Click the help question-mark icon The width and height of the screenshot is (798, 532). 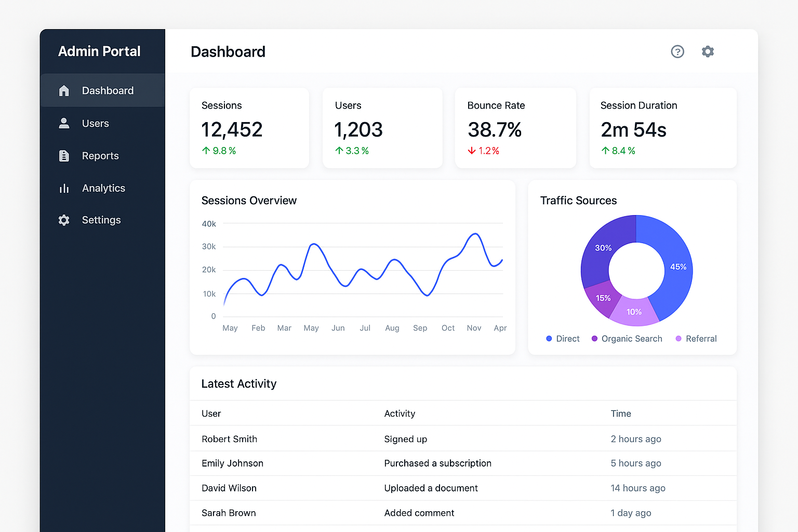click(x=677, y=51)
